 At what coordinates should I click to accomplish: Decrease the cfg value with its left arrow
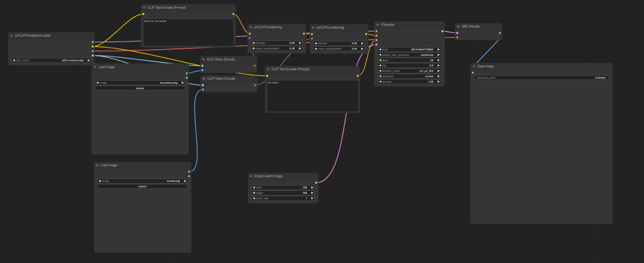(x=380, y=66)
